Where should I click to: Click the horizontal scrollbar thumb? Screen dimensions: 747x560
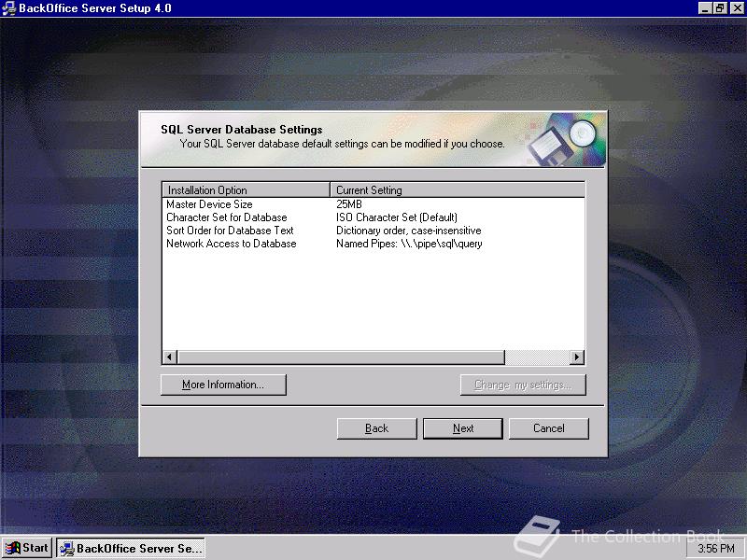pyautogui.click(x=341, y=357)
